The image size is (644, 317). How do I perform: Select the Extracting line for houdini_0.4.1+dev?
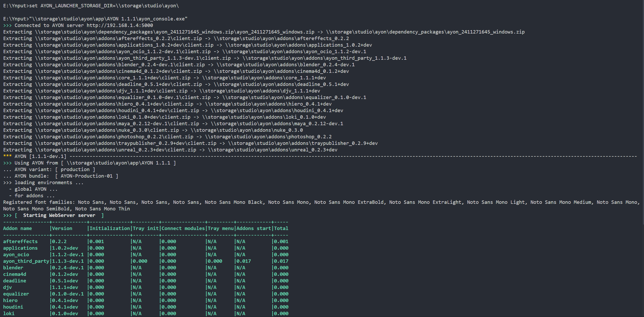173,111
